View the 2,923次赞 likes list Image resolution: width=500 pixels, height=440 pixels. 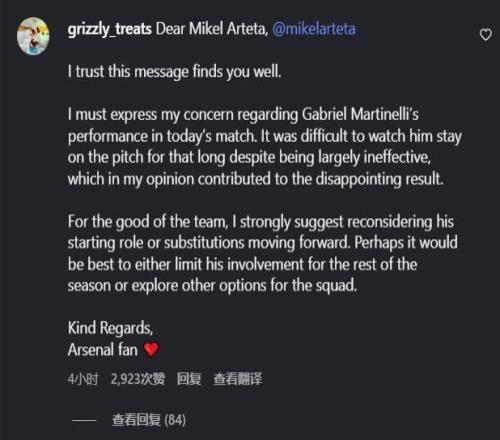click(138, 379)
